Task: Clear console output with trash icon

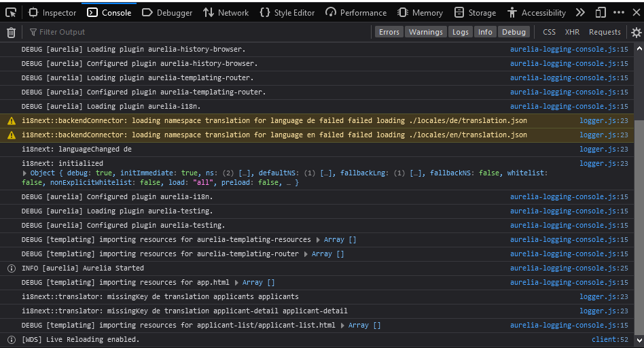Action: (x=11, y=32)
